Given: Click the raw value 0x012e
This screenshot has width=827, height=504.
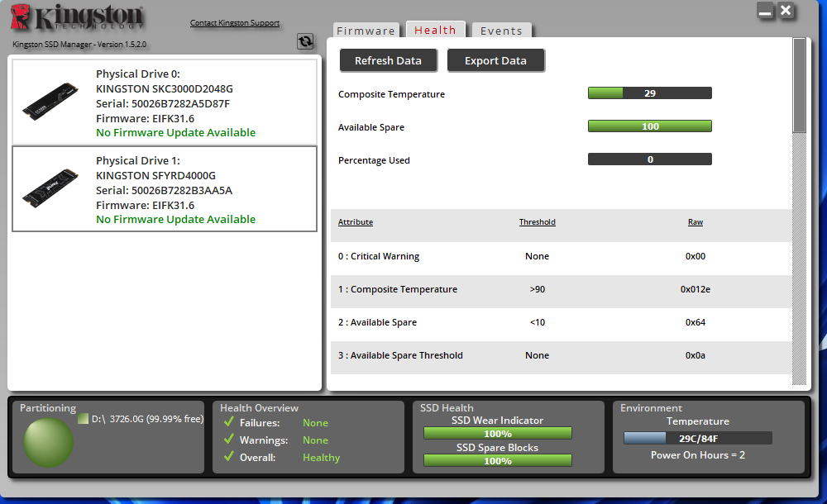Looking at the screenshot, I should (696, 289).
